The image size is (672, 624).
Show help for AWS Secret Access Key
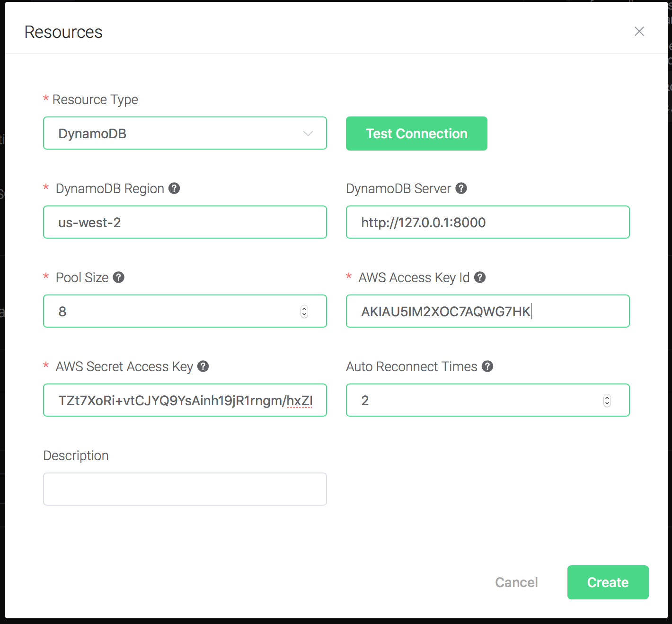tap(203, 366)
